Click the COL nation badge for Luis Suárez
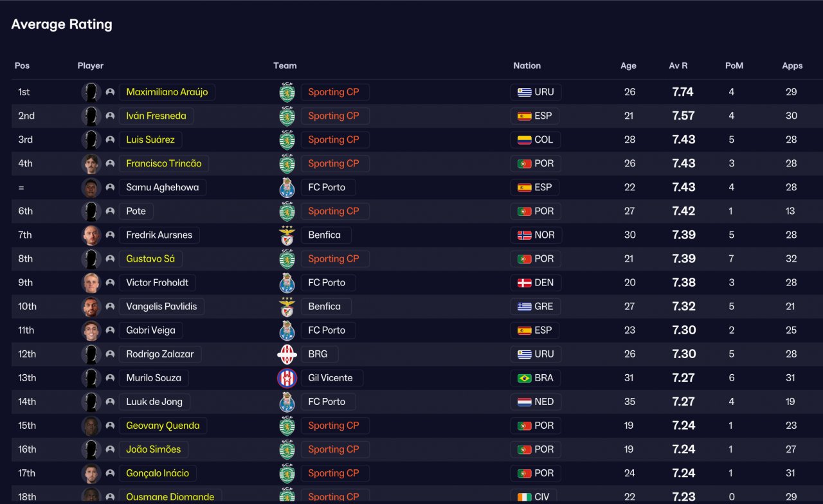 [x=536, y=139]
